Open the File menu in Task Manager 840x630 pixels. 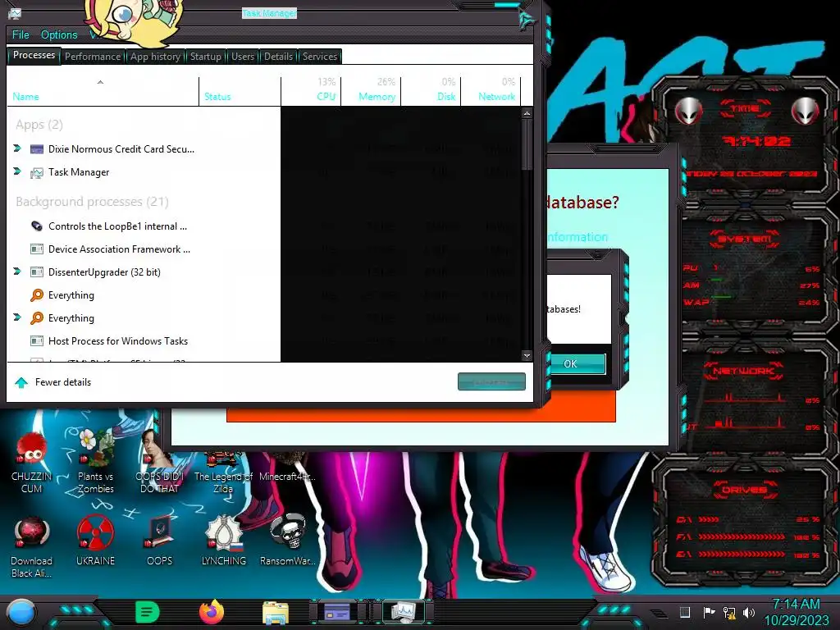(x=21, y=34)
